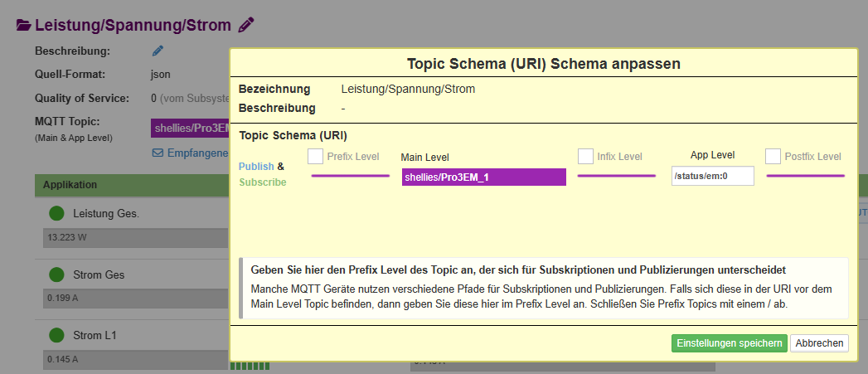Click the purple line under Prefix Level
This screenshot has height=374, width=868.
click(x=350, y=176)
